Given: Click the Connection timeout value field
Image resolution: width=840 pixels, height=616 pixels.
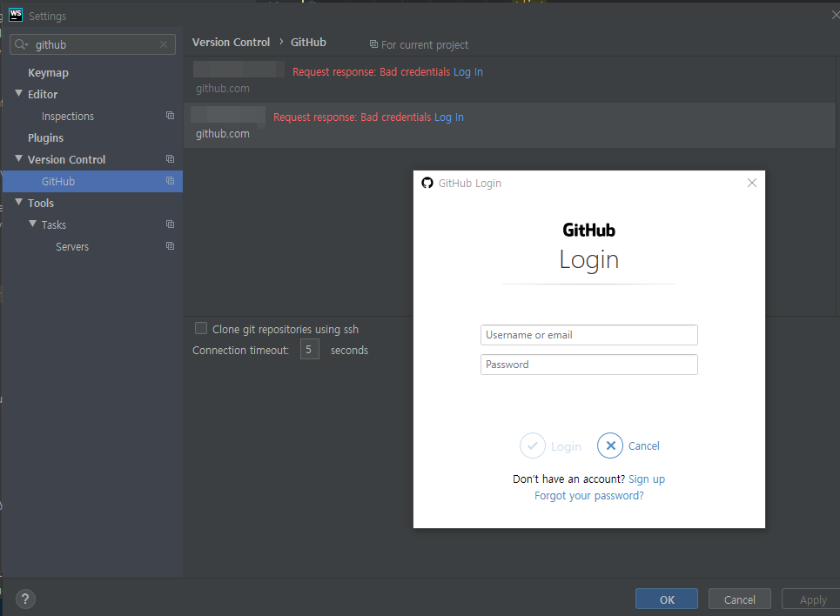Looking at the screenshot, I should 310,349.
